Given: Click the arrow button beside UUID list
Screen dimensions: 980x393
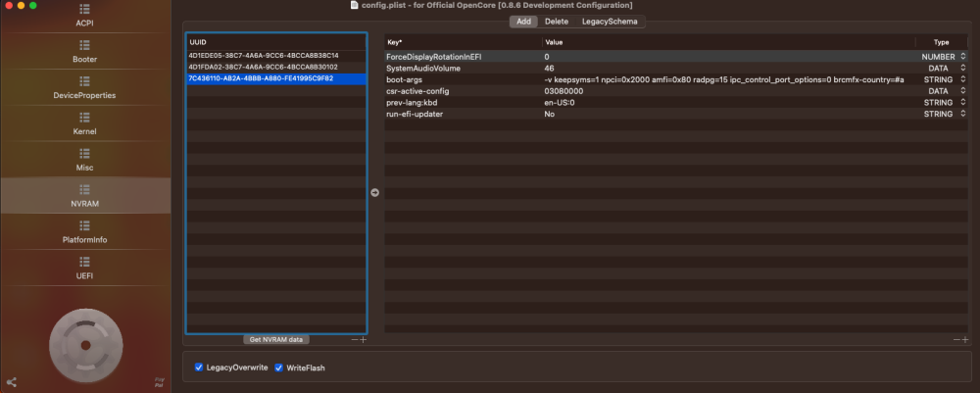Looking at the screenshot, I should point(375,192).
